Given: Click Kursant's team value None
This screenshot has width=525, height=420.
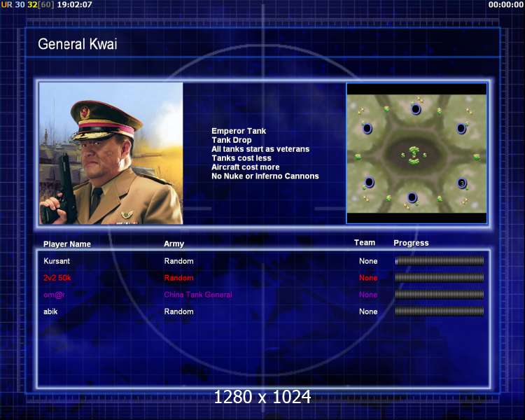Looking at the screenshot, I should coord(368,261).
